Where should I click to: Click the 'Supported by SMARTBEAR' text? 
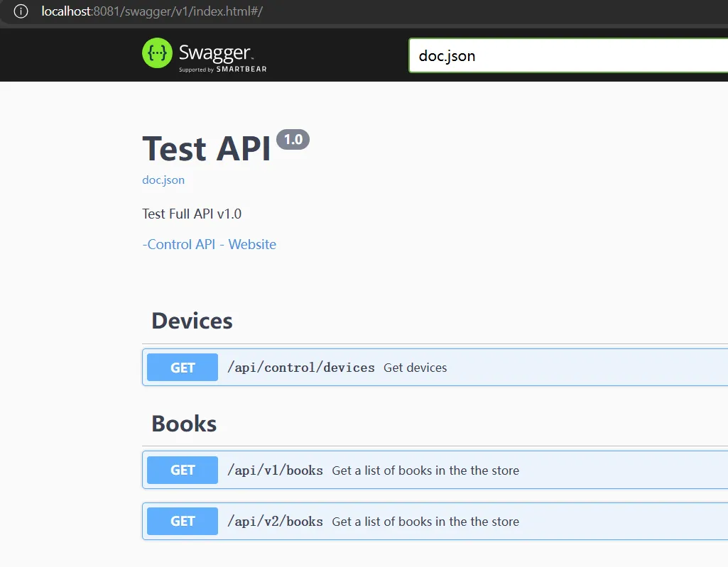pos(223,69)
